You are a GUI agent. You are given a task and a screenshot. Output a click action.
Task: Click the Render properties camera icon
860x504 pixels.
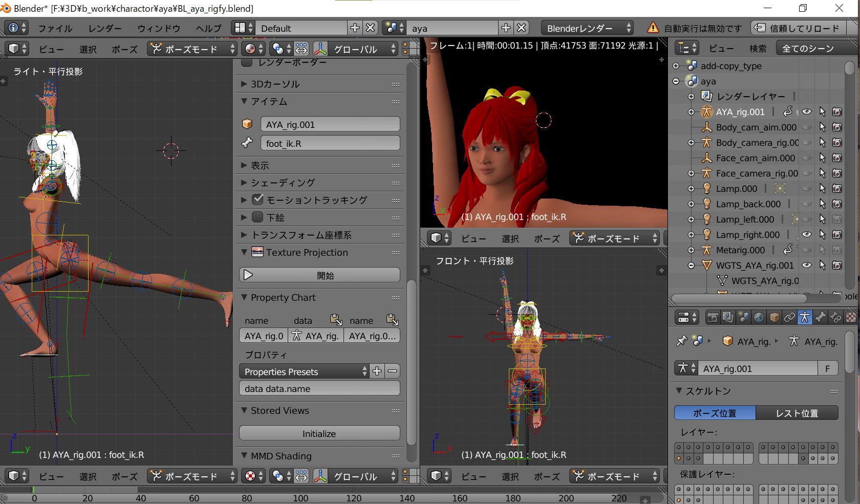point(713,318)
